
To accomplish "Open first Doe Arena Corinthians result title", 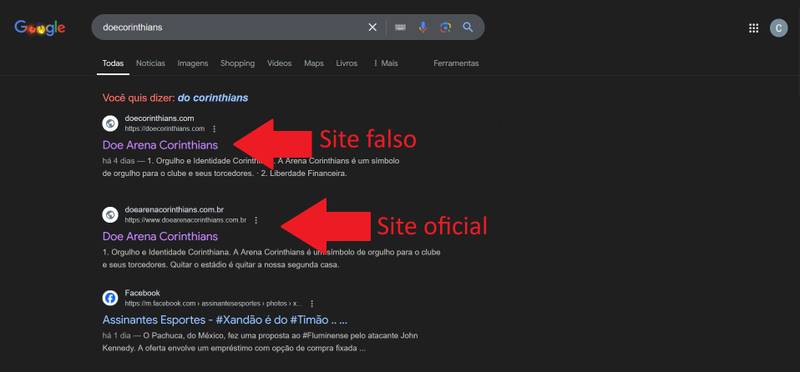I will [x=160, y=145].
